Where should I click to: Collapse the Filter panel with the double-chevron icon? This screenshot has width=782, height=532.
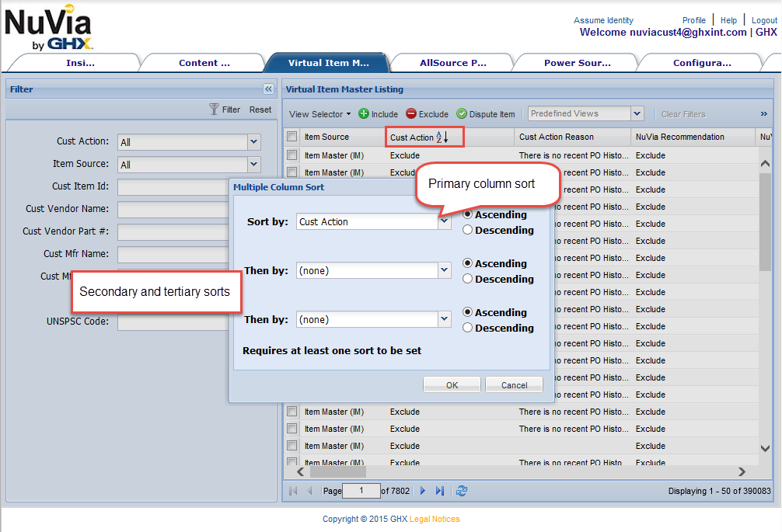[x=268, y=89]
